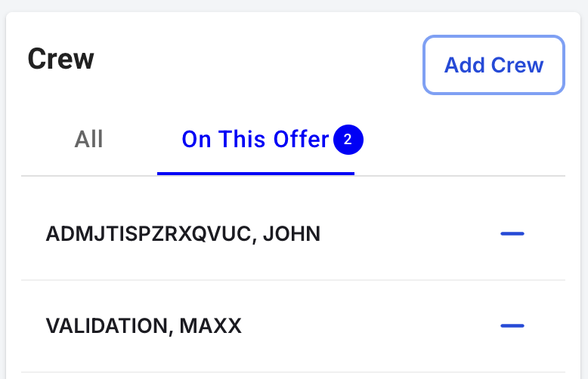Remove ADMJTISPZRXQVUC, JOHN using the minus icon
Viewport: 588px width, 379px height.
(512, 234)
